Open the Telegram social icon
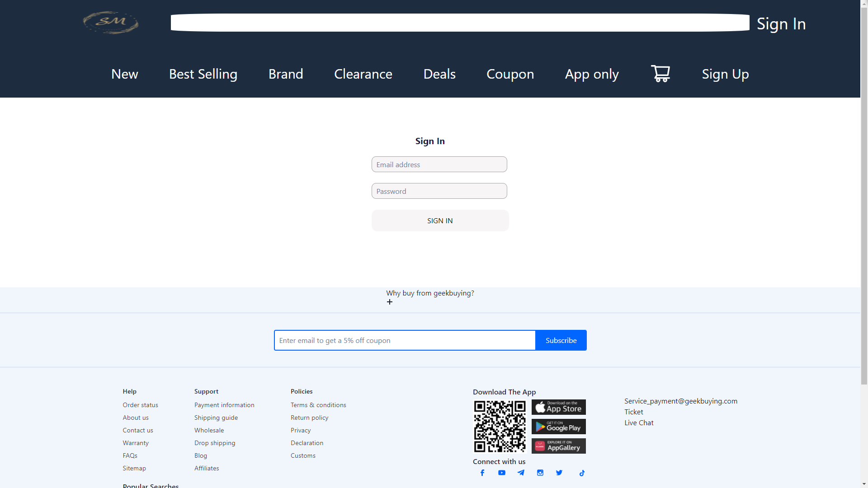 pos(521,473)
